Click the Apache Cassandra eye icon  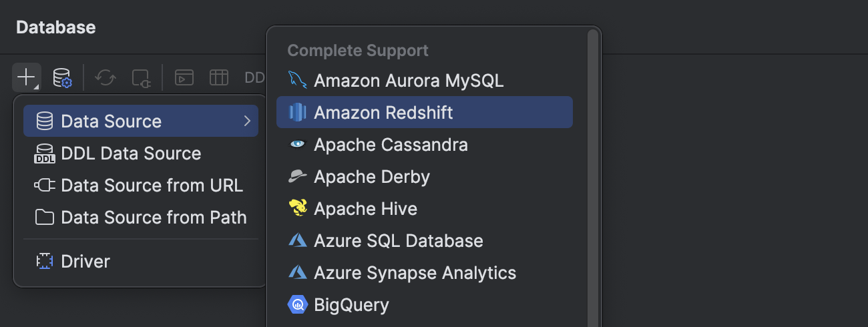tap(297, 145)
